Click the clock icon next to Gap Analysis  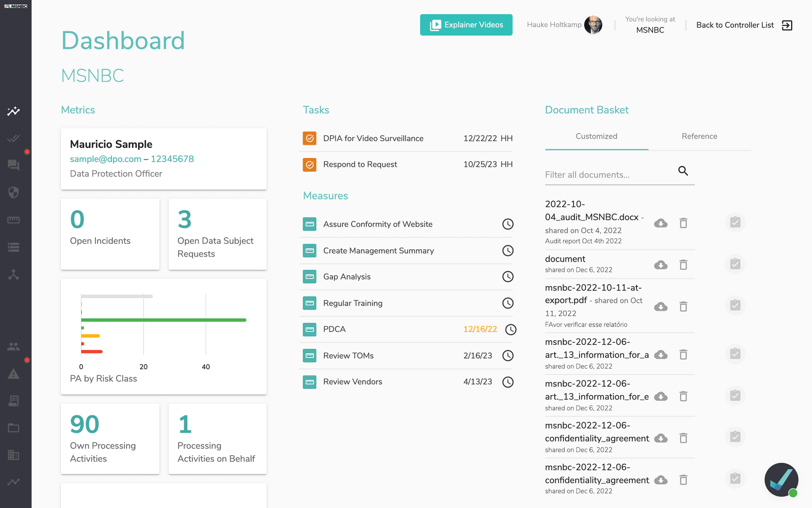[x=507, y=277]
